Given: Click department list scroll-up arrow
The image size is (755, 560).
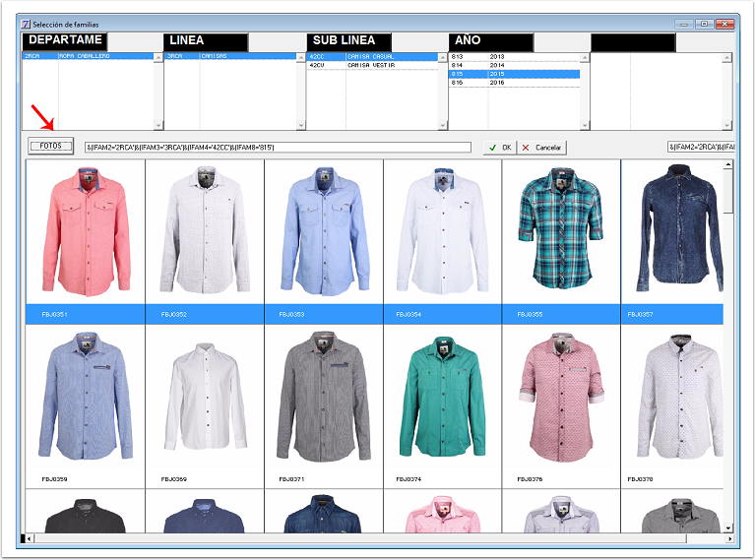Looking at the screenshot, I should 158,57.
